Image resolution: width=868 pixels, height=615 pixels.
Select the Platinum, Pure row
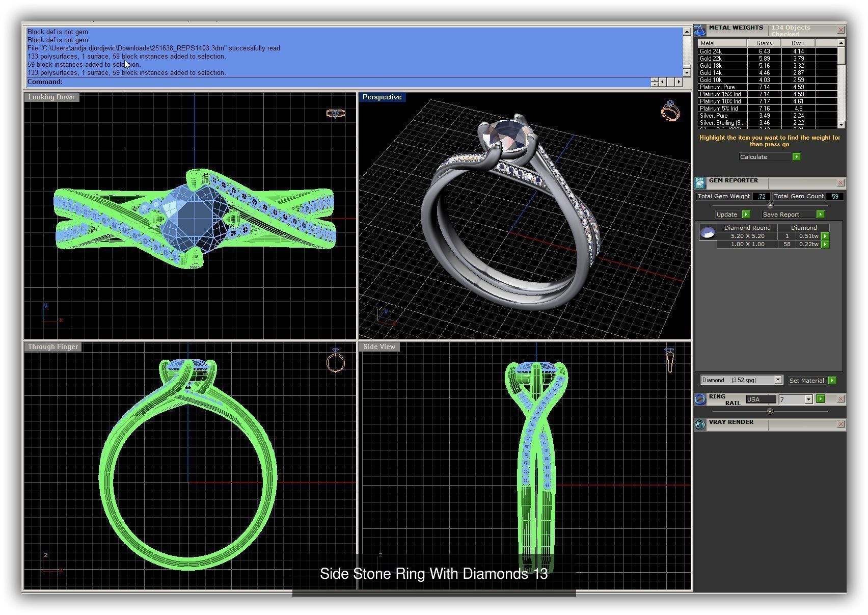click(768, 87)
